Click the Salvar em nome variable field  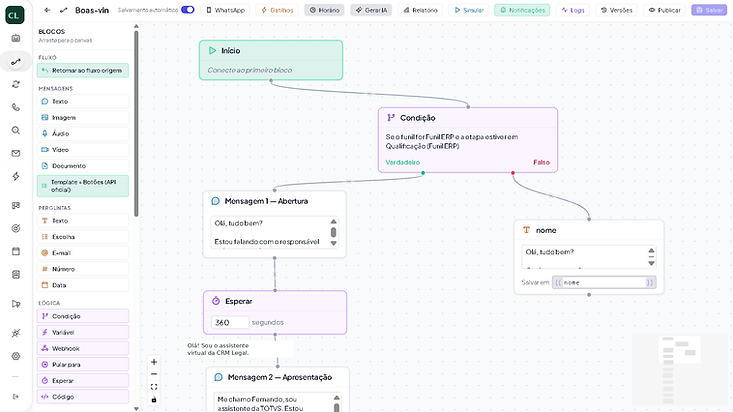pyautogui.click(x=604, y=282)
